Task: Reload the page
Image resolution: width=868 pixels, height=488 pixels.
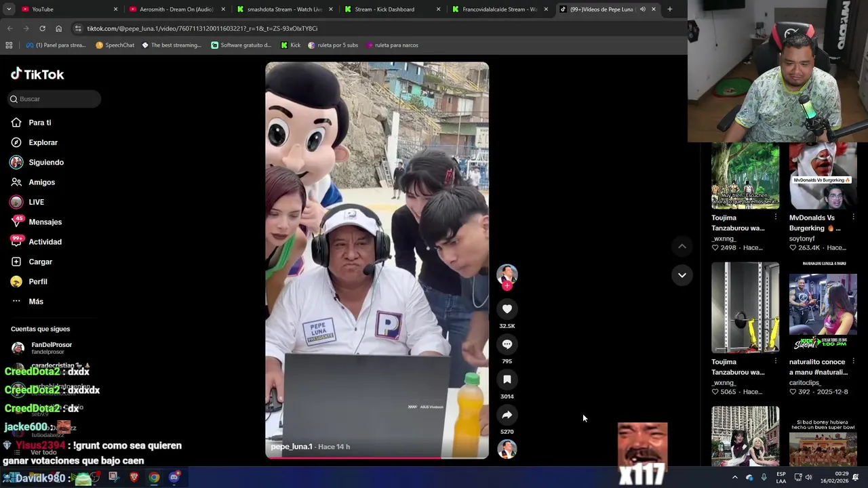Action: [42, 28]
